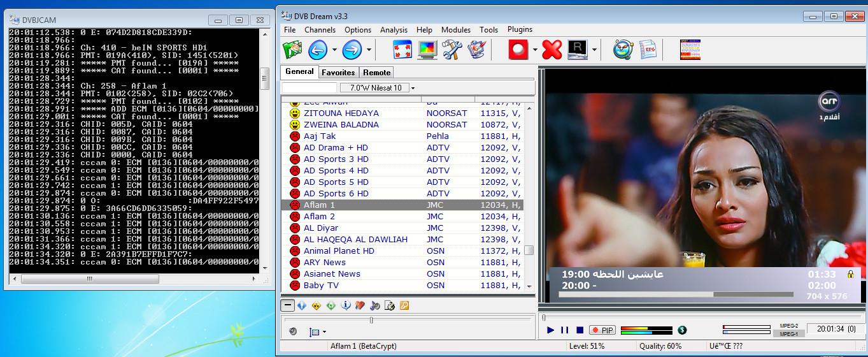Open the Channels menu

coord(320,30)
